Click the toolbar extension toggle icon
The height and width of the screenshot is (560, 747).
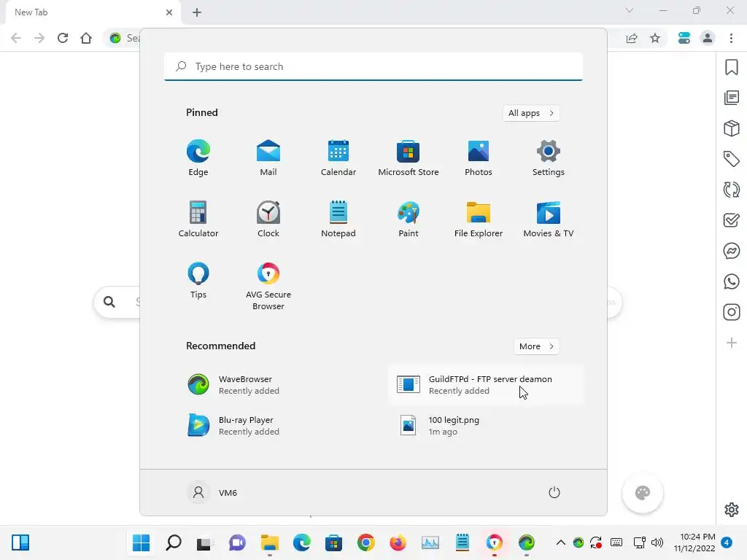pyautogui.click(x=684, y=38)
